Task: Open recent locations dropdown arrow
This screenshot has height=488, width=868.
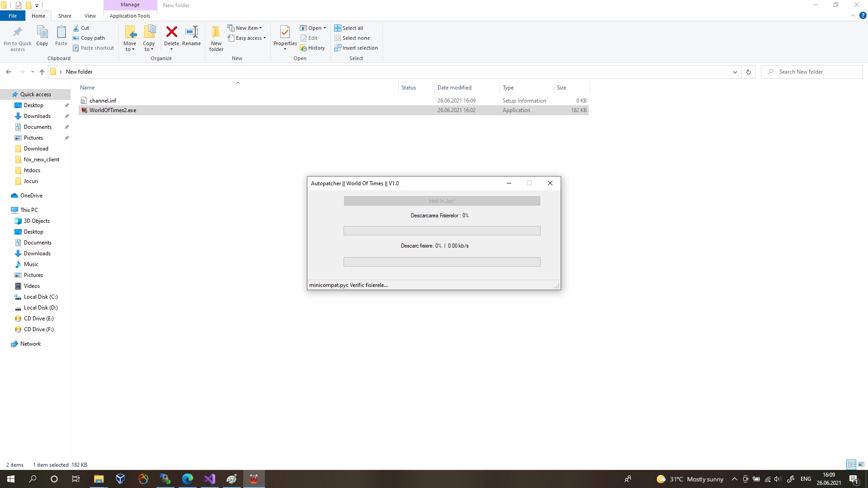Action: pos(33,72)
